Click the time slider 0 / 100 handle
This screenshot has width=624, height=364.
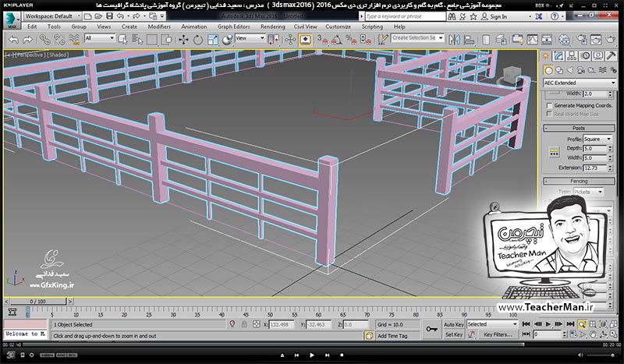pos(37,302)
